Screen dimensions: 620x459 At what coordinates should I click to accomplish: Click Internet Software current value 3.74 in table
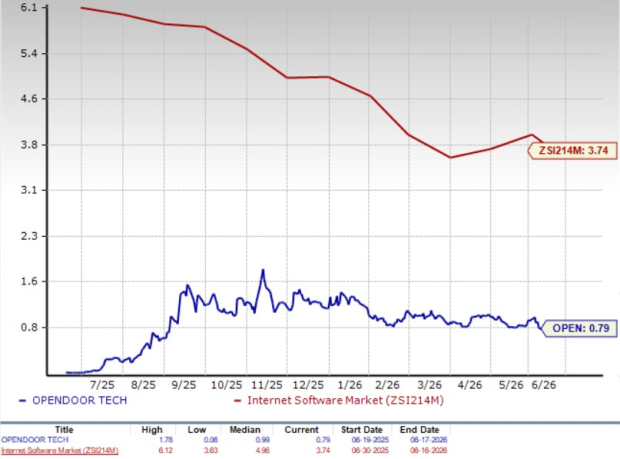click(x=323, y=450)
